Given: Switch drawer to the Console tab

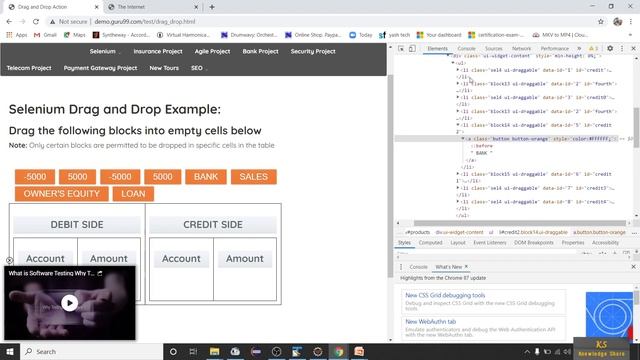Looking at the screenshot, I should point(418,267).
